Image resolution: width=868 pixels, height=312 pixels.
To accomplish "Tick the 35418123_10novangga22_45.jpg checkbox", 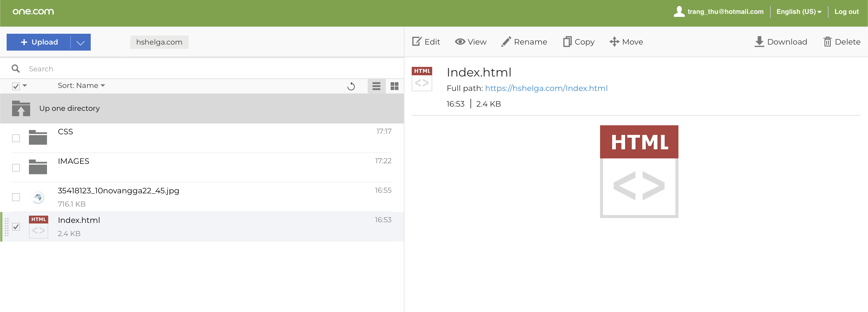I will [16, 197].
